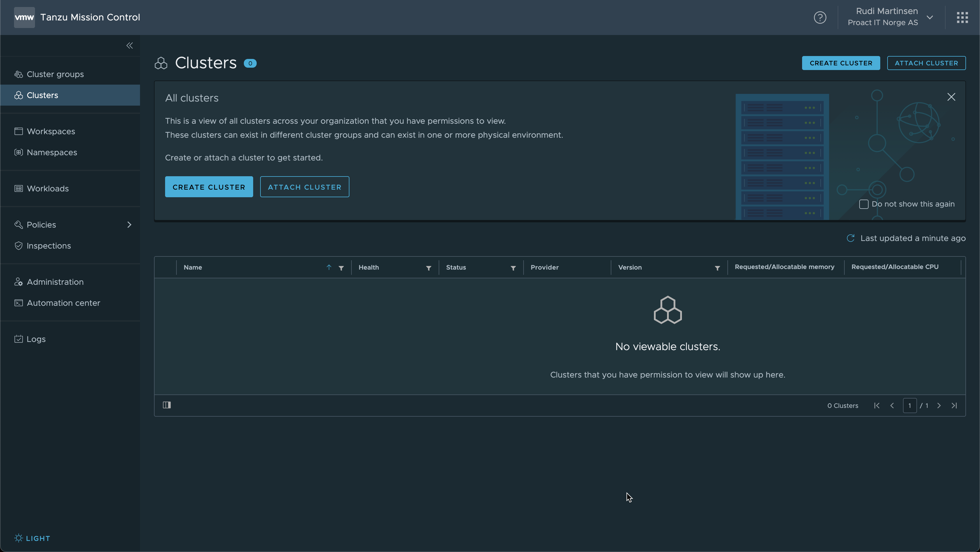Screen dimensions: 980x552
Task: Click the Workspaces sidebar icon
Action: (x=19, y=131)
